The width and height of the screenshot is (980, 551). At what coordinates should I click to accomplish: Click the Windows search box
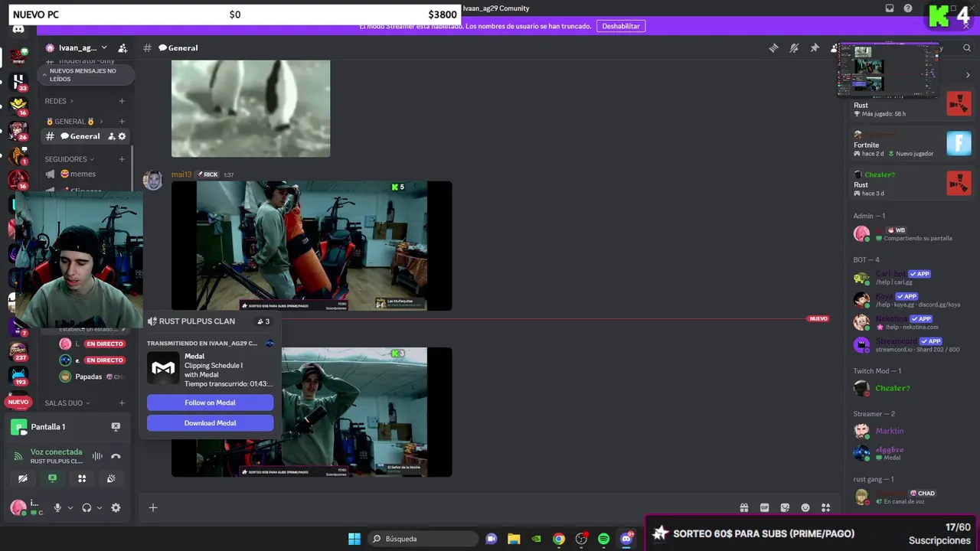click(x=423, y=539)
